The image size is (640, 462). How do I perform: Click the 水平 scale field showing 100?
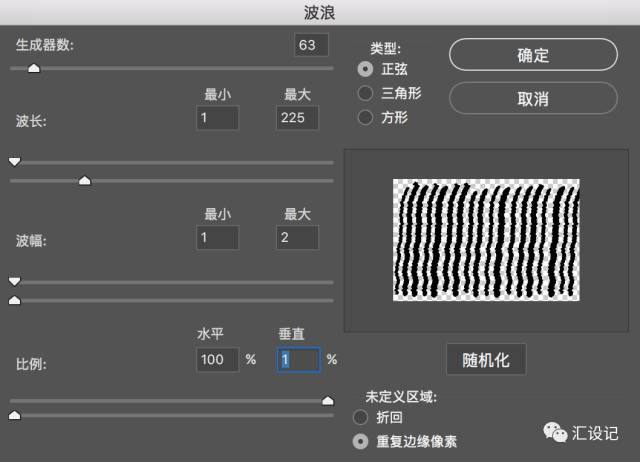pos(218,359)
